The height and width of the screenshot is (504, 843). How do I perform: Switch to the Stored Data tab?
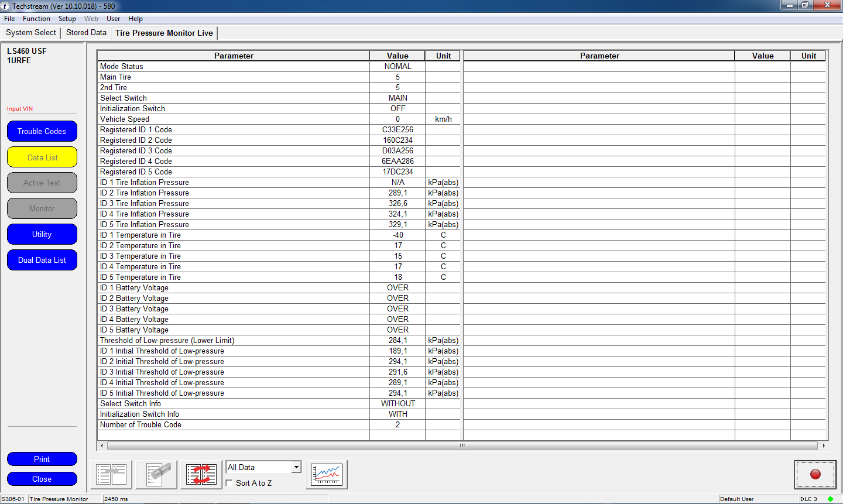pyautogui.click(x=86, y=33)
